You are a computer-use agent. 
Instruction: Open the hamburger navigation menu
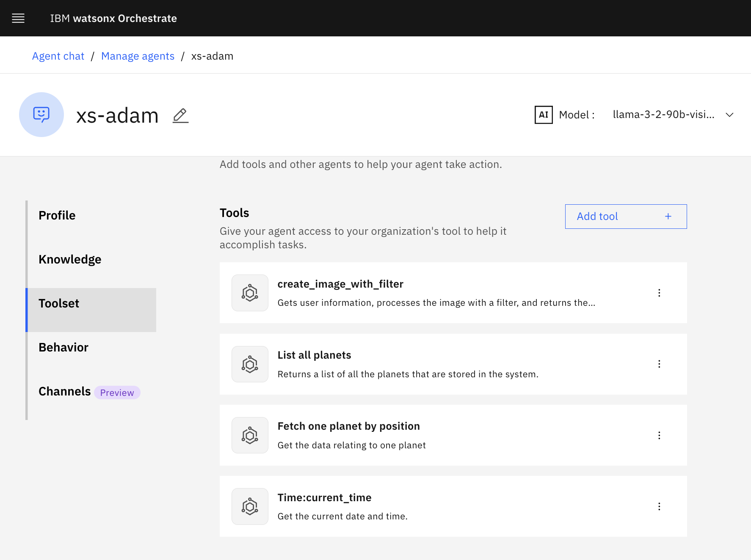[18, 18]
